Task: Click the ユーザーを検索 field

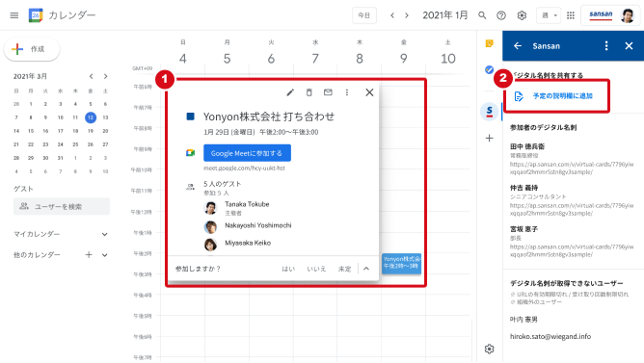Action: pyautogui.click(x=62, y=207)
